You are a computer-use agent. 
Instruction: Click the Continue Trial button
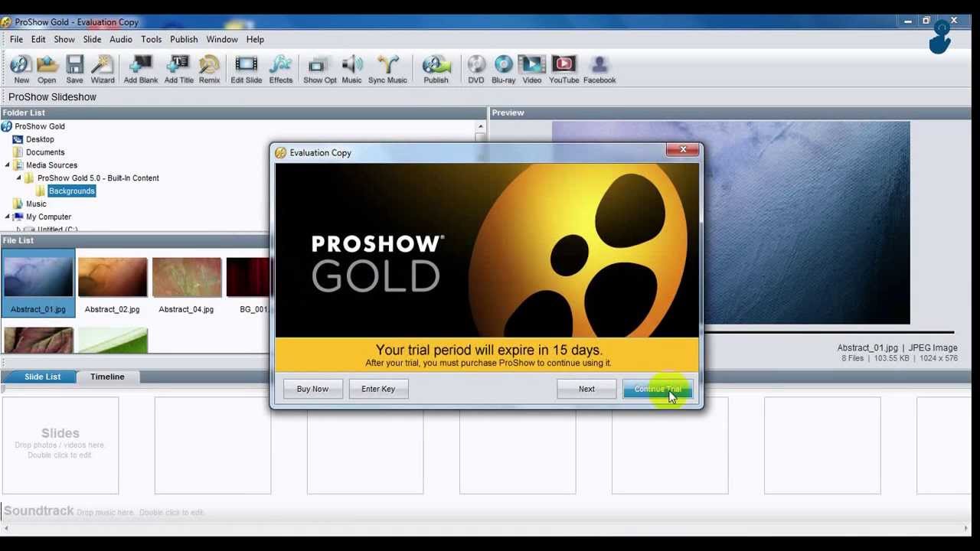point(658,389)
